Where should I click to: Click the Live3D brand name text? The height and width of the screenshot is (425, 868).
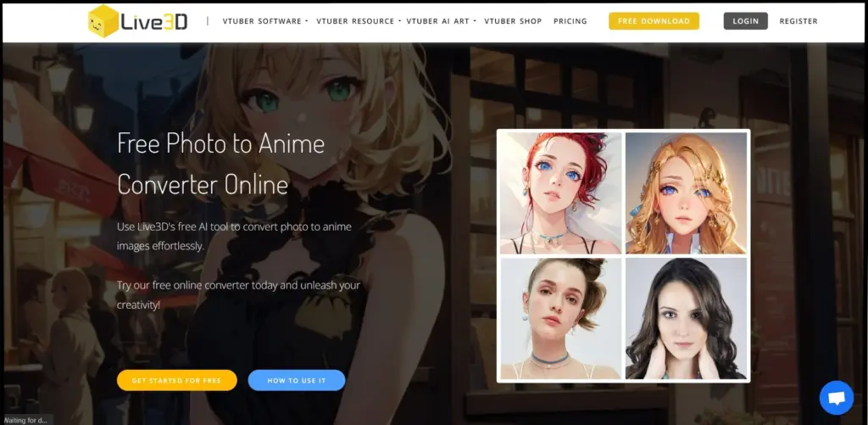pyautogui.click(x=155, y=21)
